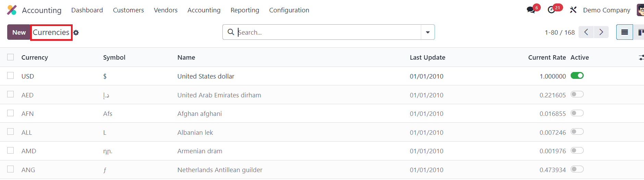Image resolution: width=644 pixels, height=180 pixels.
Task: Open the Vendors menu
Action: coord(166,10)
